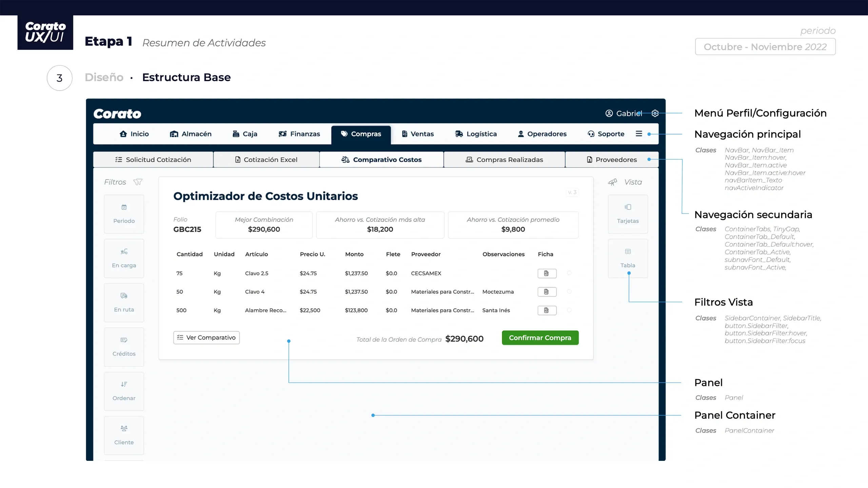Switch to the Compras Realizadas tab
Image resolution: width=868 pixels, height=488 pixels.
[505, 160]
